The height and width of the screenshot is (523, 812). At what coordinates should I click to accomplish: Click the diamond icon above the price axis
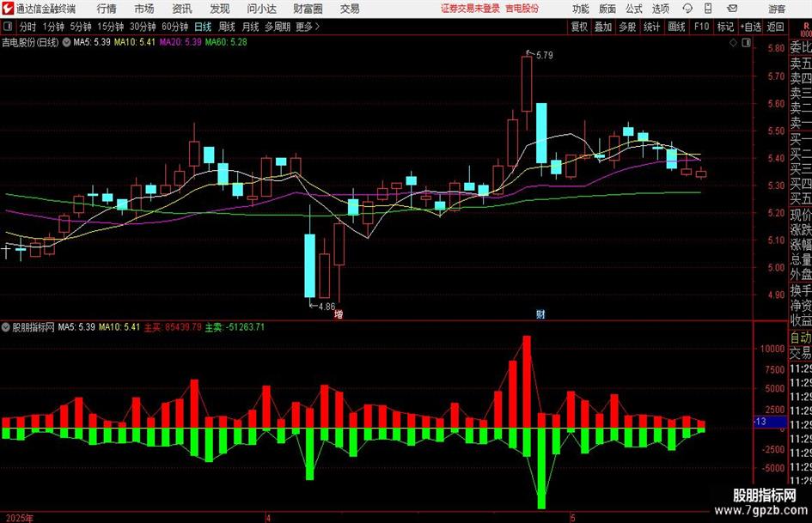(x=733, y=43)
